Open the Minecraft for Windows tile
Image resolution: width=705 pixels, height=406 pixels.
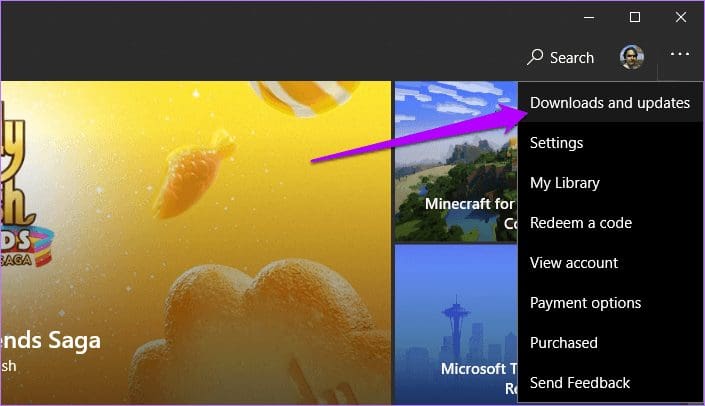[456, 161]
